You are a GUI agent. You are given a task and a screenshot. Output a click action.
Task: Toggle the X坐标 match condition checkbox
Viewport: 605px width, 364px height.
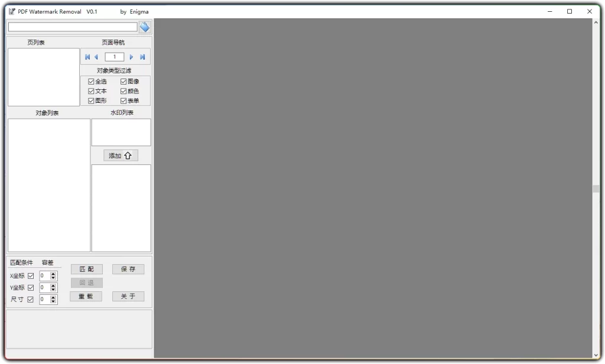tap(31, 275)
